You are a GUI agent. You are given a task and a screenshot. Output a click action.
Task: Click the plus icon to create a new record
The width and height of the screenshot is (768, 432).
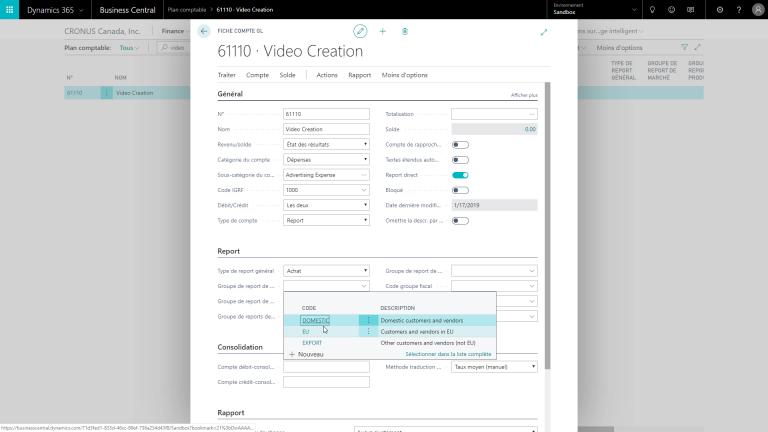382,31
